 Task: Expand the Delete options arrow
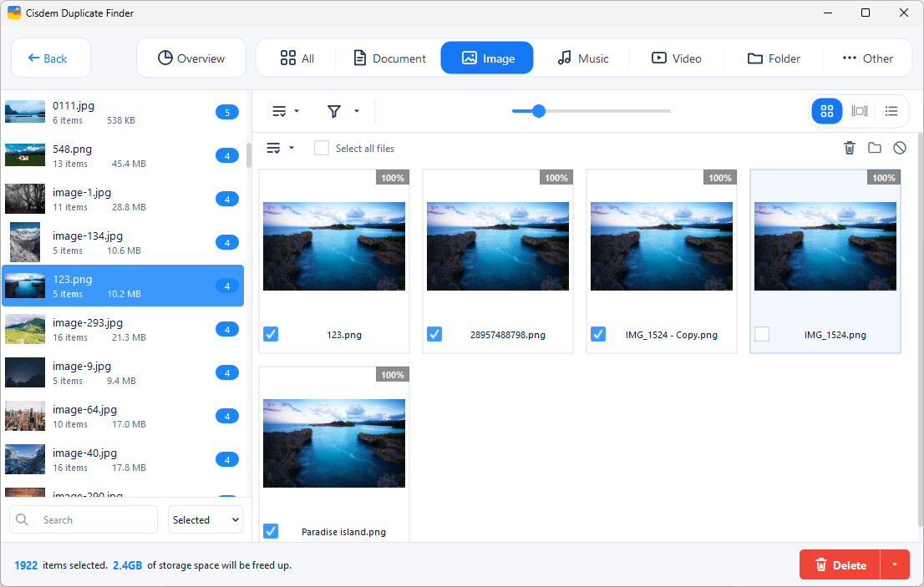895,565
